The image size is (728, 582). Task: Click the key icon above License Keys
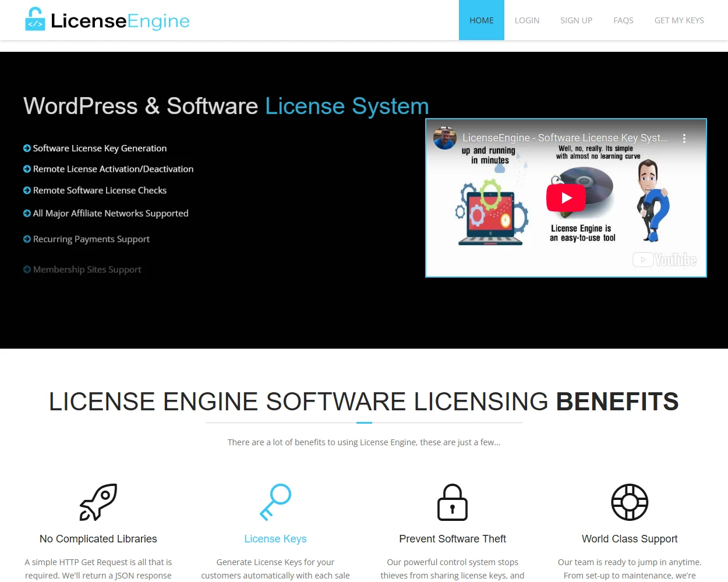[275, 502]
